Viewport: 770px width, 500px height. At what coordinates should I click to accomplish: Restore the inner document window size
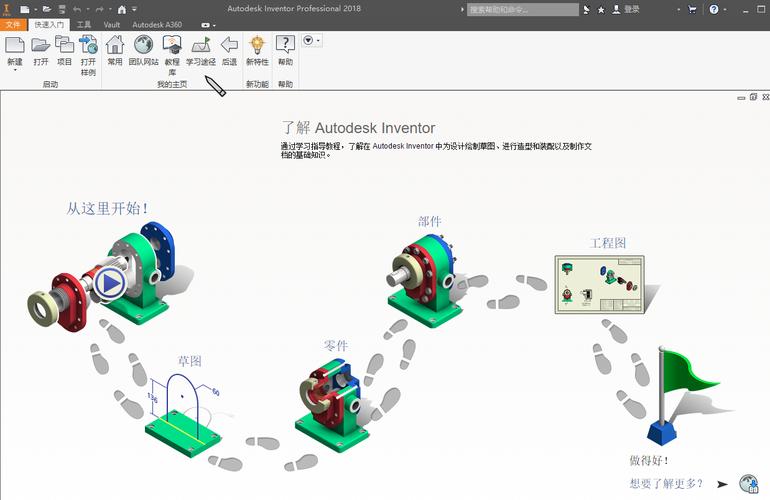point(753,97)
